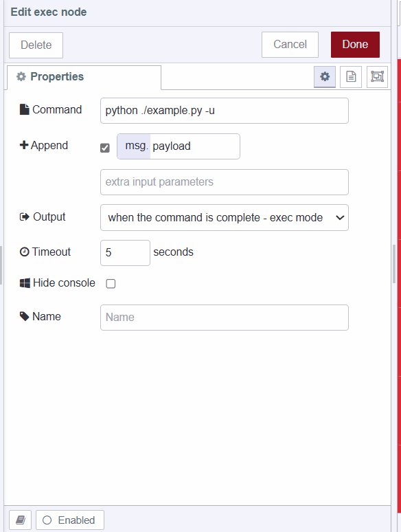The width and height of the screenshot is (401, 532).
Task: Uncheck the Append msg.payload checkbox
Action: pos(105,148)
